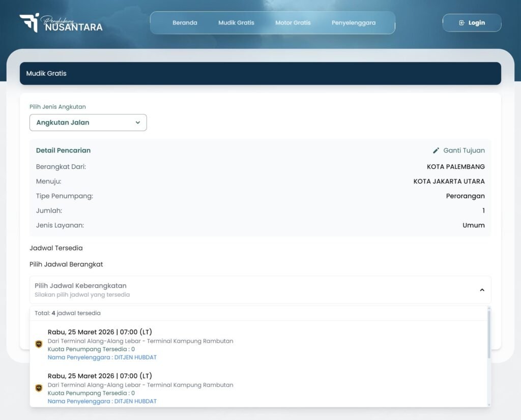Screen dimensions: 521x420
Task: Click the organizer badge icon on first schedule
Action: point(39,344)
